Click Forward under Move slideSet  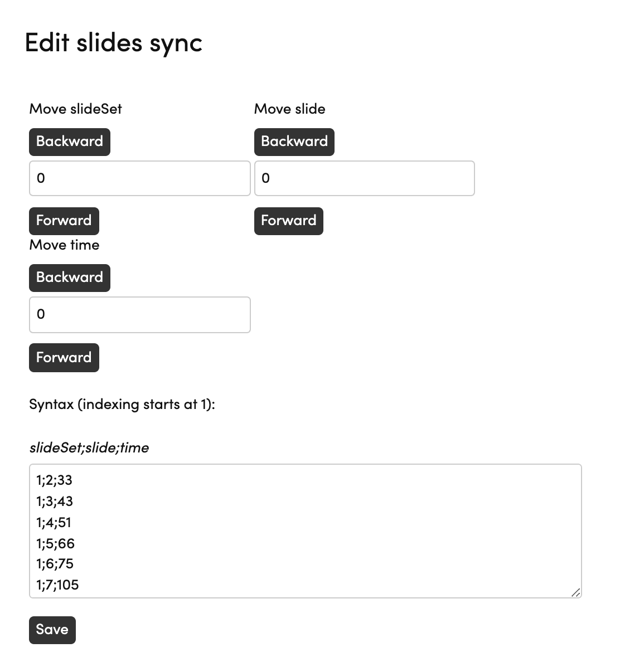[x=64, y=221]
